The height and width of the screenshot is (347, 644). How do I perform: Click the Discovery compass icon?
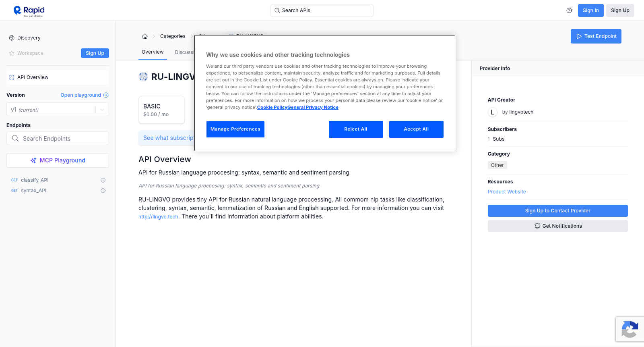[x=12, y=38]
